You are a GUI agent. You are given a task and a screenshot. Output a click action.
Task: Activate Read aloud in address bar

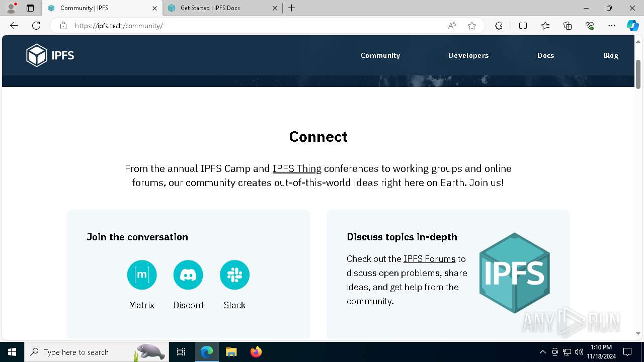point(452,26)
